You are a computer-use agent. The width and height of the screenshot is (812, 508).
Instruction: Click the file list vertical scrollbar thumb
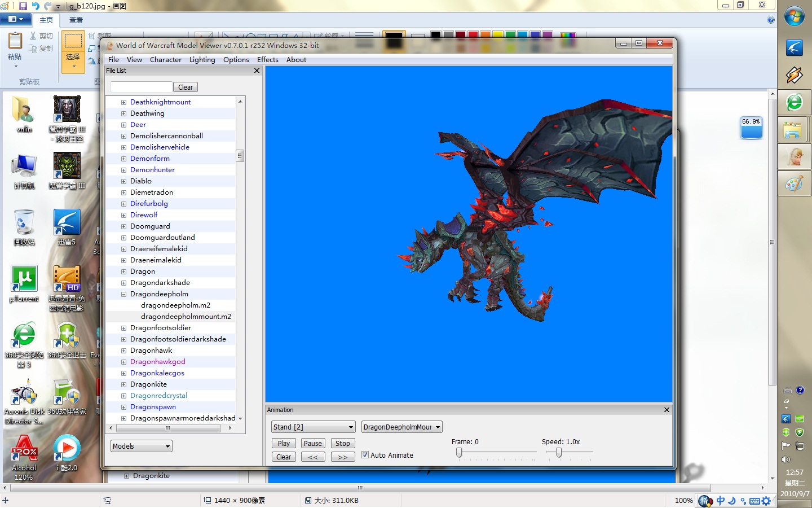(240, 156)
